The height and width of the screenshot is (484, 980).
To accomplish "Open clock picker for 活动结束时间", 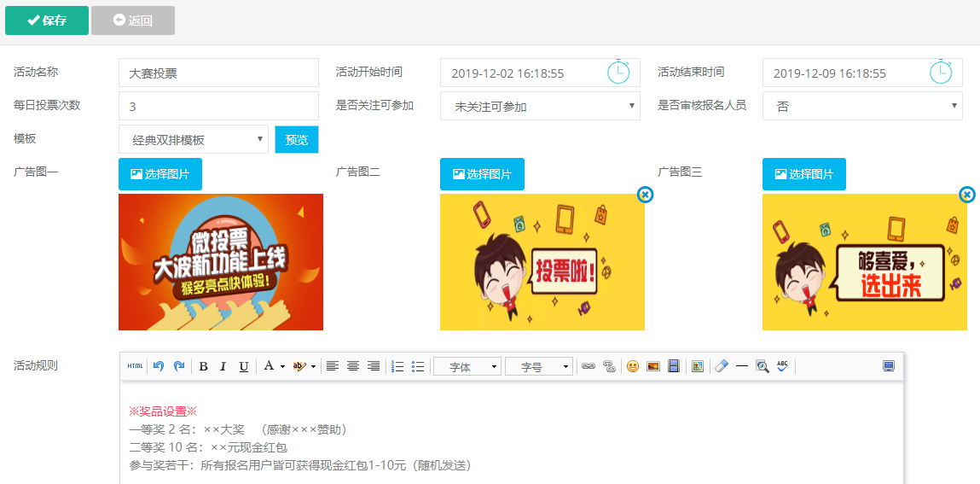I will (941, 72).
